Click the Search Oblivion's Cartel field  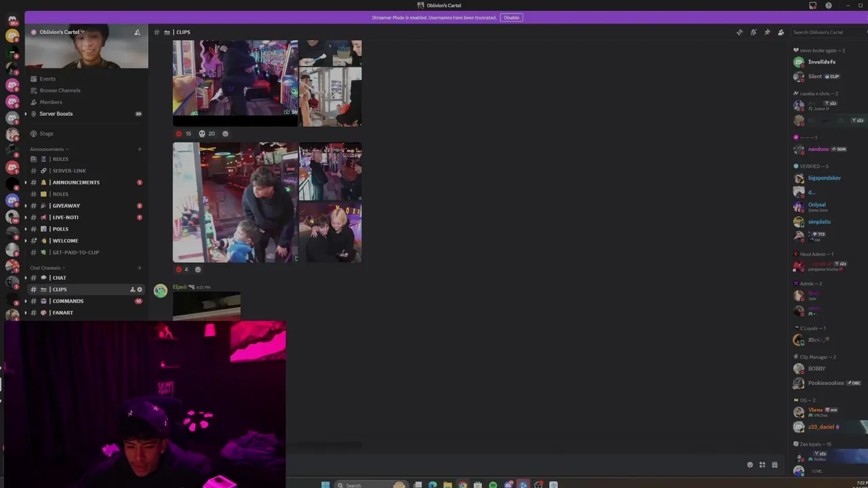coord(829,33)
